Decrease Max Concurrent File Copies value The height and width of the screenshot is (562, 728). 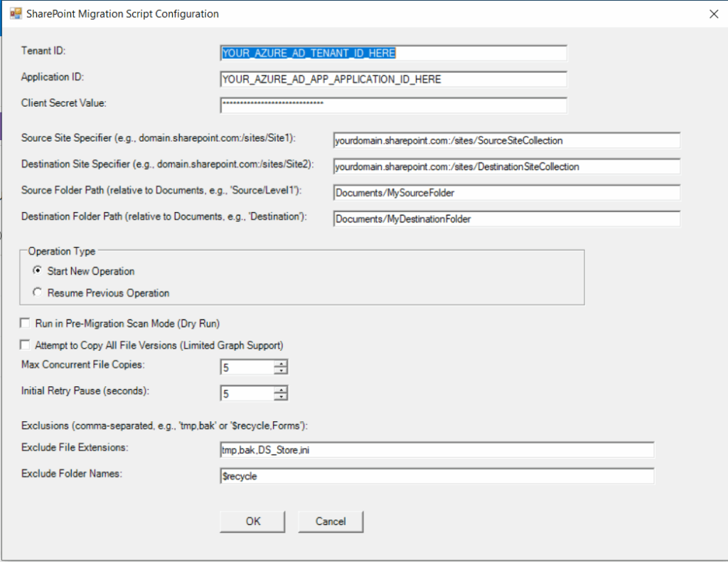[282, 371]
